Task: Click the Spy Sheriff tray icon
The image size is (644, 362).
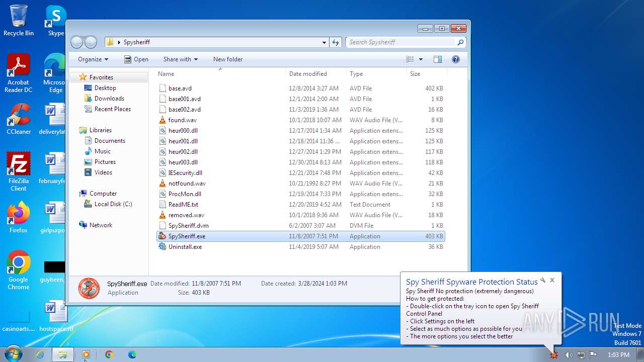Action: (554, 355)
